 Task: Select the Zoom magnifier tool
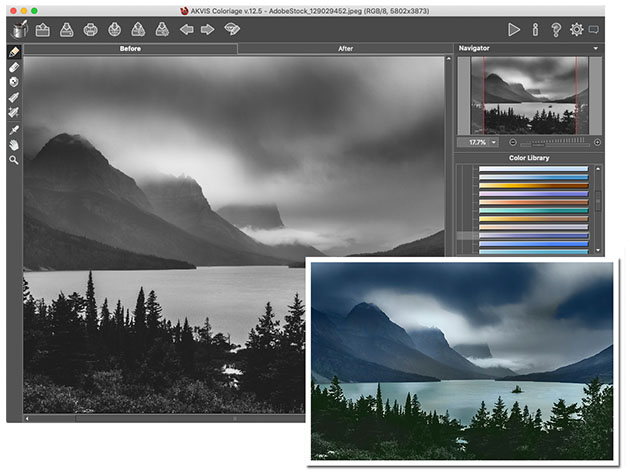tap(14, 160)
